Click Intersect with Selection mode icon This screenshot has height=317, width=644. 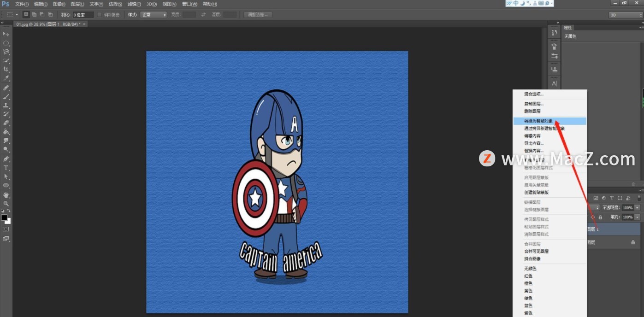pyautogui.click(x=50, y=15)
